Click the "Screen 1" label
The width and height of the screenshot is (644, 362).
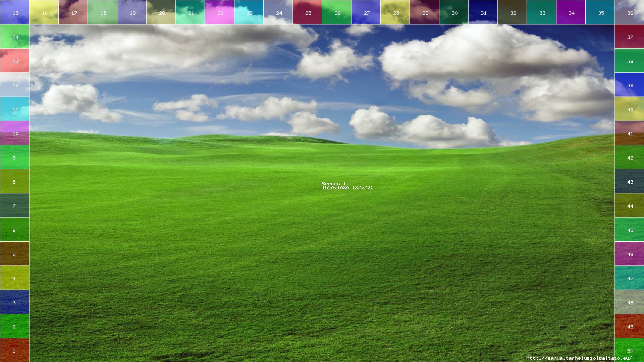point(333,184)
